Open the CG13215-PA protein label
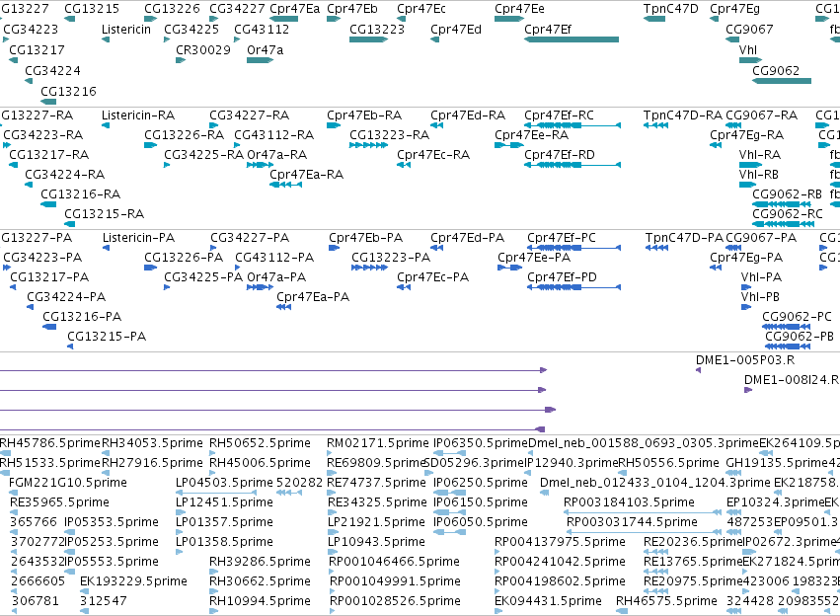 click(106, 337)
